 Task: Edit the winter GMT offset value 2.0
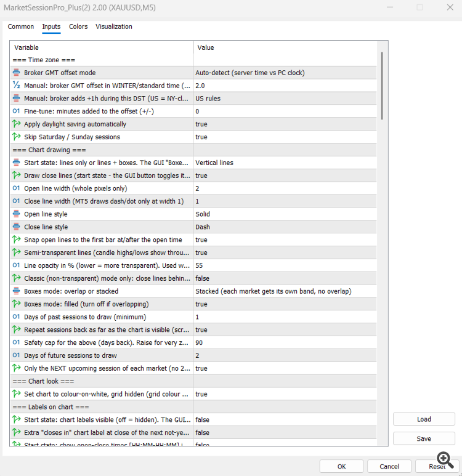(285, 86)
